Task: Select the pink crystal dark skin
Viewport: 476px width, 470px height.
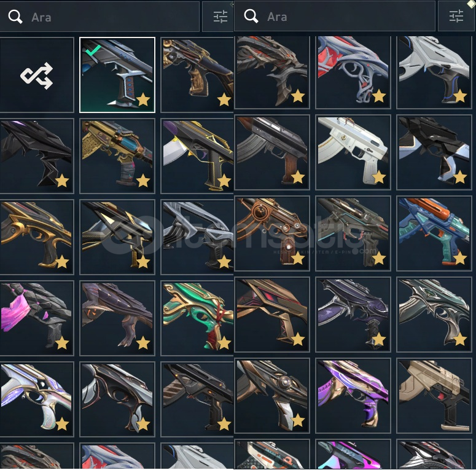Action: coord(37,318)
